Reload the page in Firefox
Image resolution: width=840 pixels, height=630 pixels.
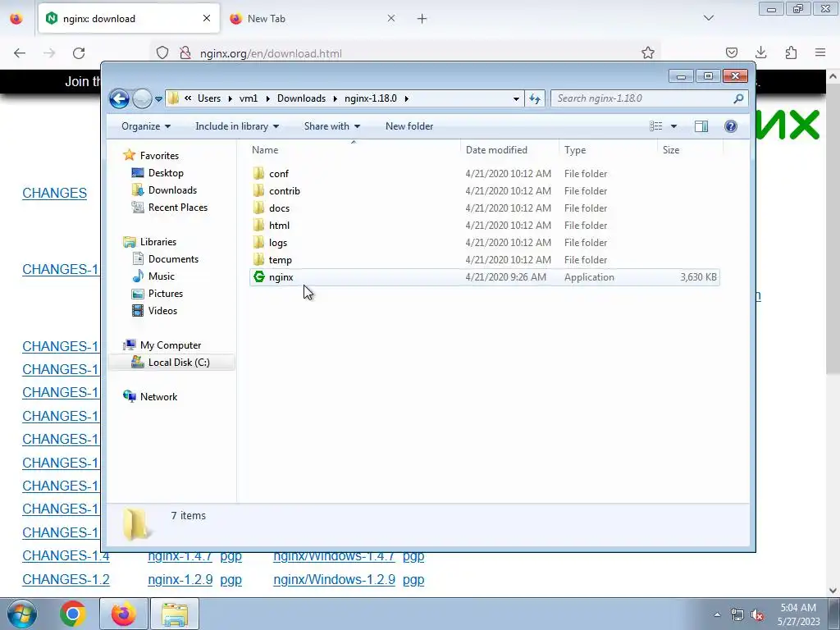(x=79, y=53)
